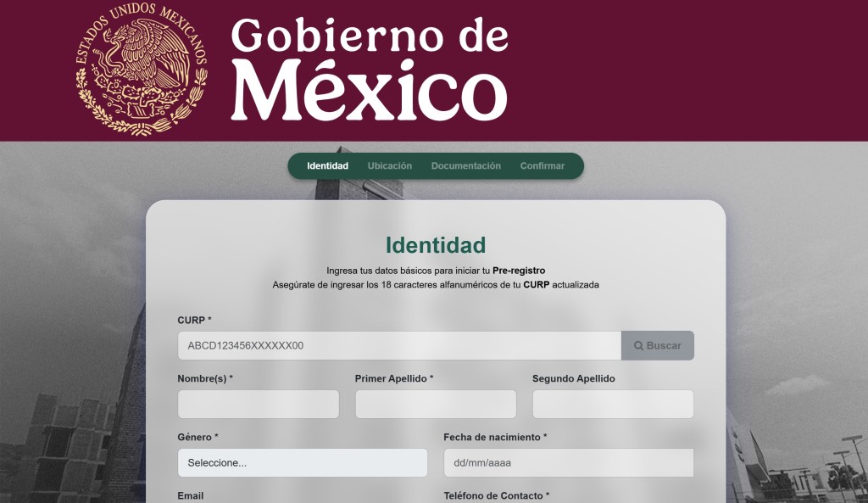The width and height of the screenshot is (868, 503).
Task: Click the magnifier icon in Buscar button
Action: (x=638, y=346)
